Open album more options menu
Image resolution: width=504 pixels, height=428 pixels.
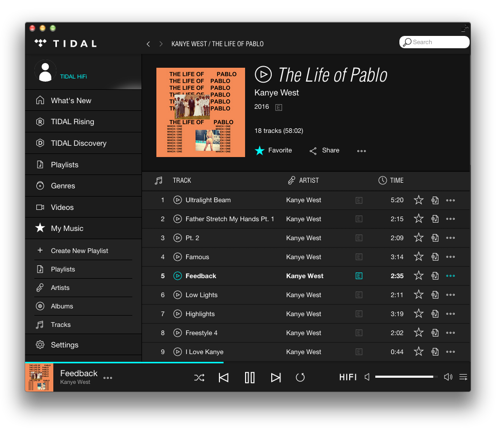tap(361, 151)
